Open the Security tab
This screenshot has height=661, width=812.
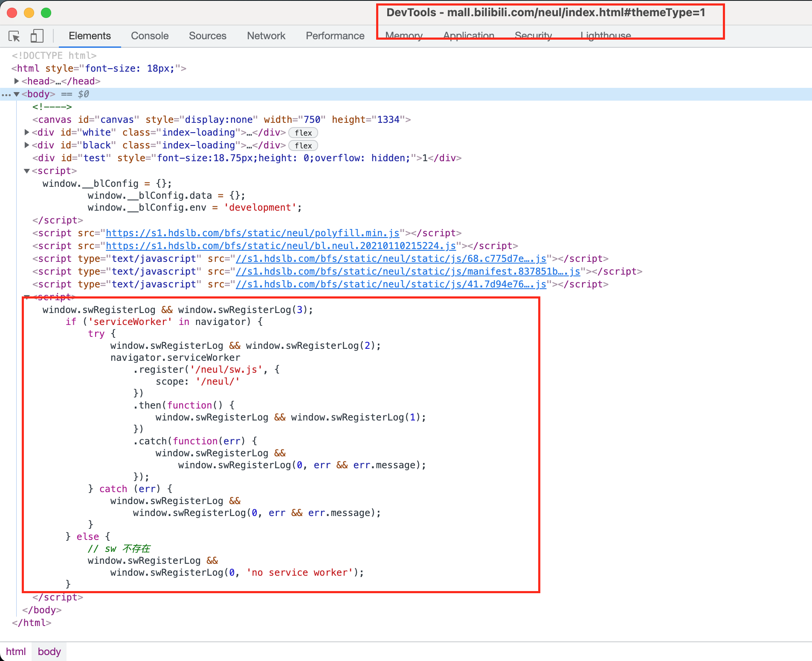[534, 36]
